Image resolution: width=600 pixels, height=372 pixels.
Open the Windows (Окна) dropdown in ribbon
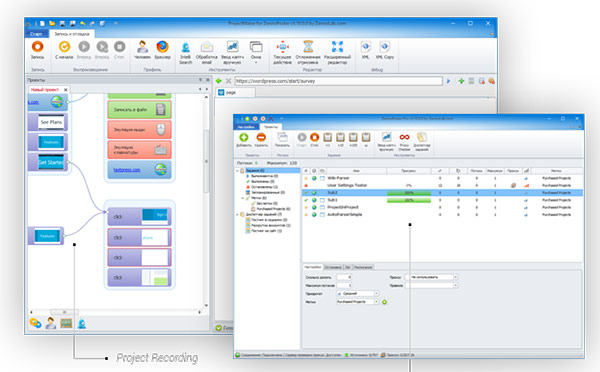pos(256,52)
